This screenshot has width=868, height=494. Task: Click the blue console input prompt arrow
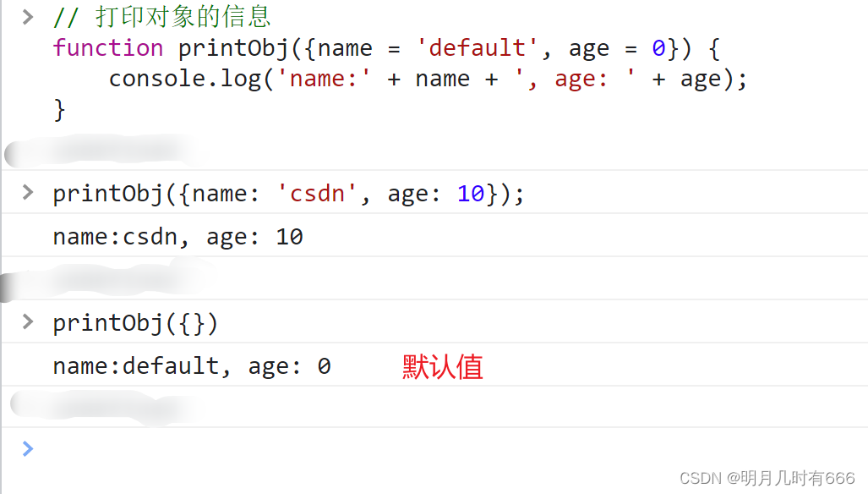point(28,448)
